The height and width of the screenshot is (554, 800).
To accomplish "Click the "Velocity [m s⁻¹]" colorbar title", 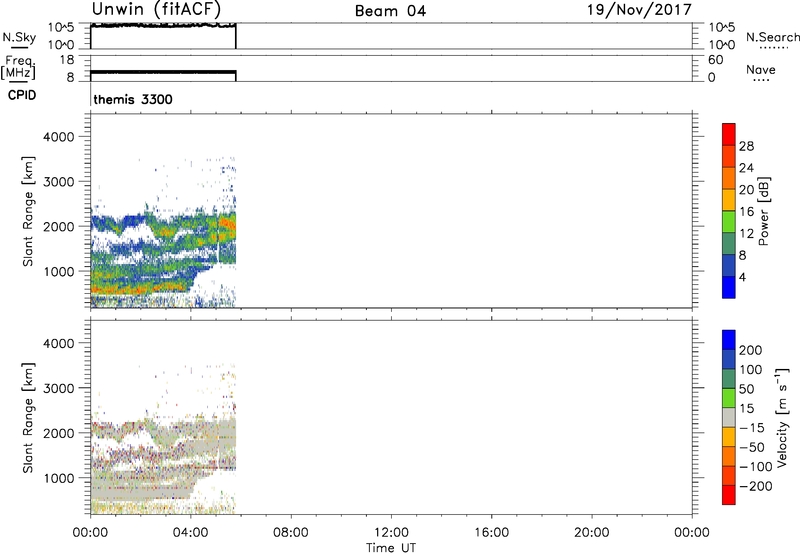I will (782, 417).
